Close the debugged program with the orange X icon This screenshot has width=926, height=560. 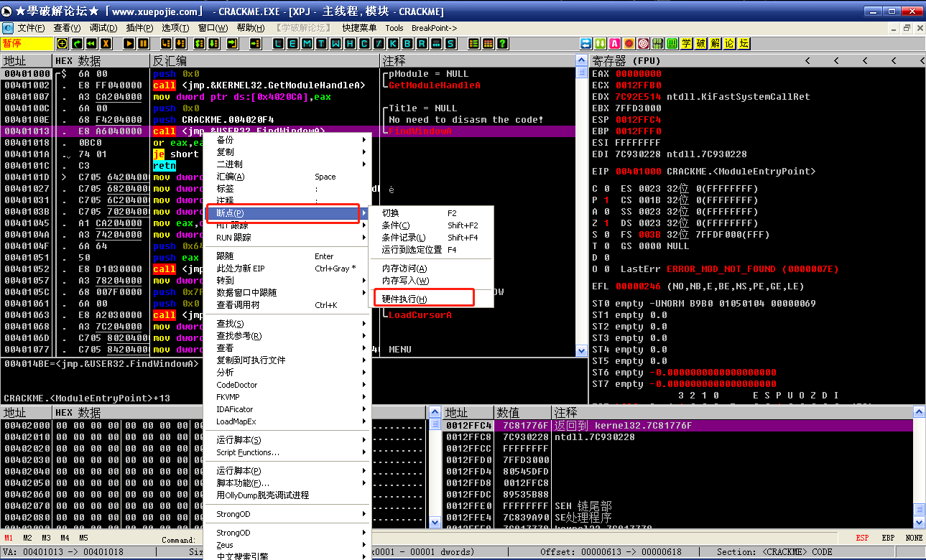pyautogui.click(x=106, y=44)
